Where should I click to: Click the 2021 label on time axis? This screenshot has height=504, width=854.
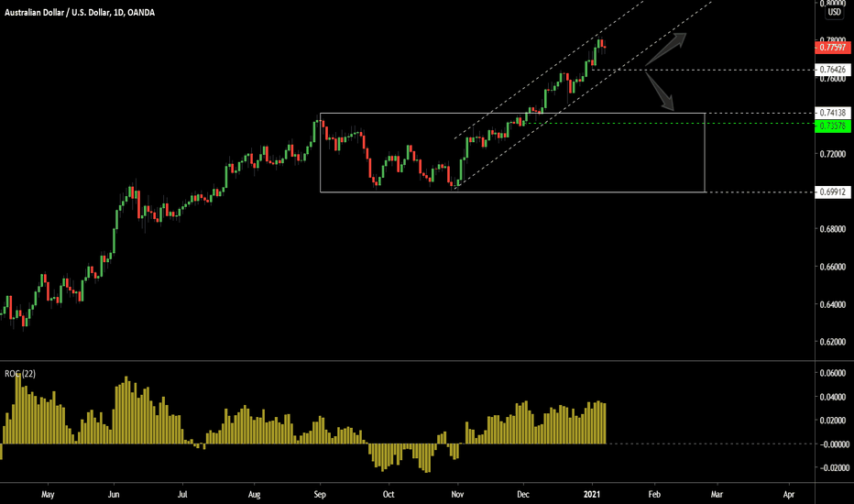[592, 495]
